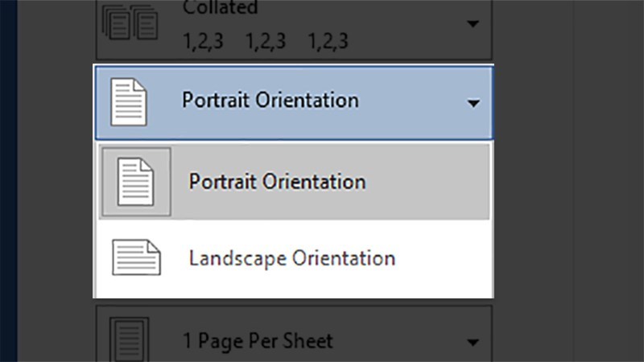Select Portrait Orientation from the list

[277, 182]
